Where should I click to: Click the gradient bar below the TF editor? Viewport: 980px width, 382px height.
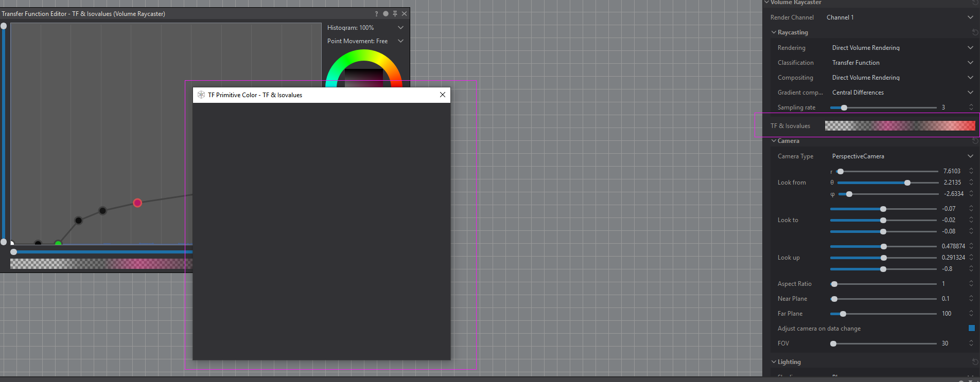point(101,264)
